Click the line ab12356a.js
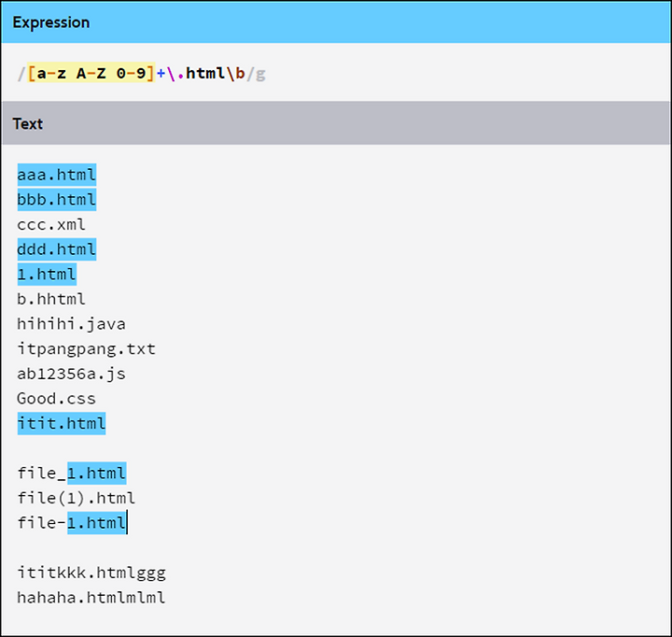The image size is (672, 637). pos(71,374)
